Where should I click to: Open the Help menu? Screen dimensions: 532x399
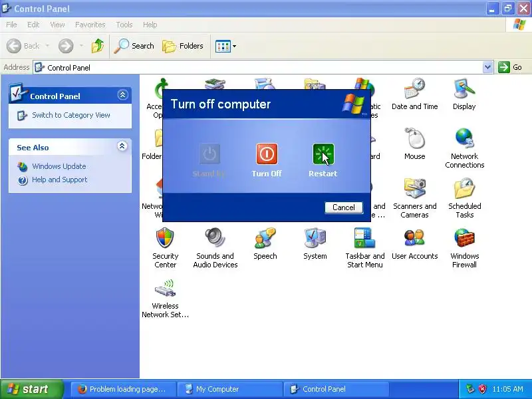[150, 25]
